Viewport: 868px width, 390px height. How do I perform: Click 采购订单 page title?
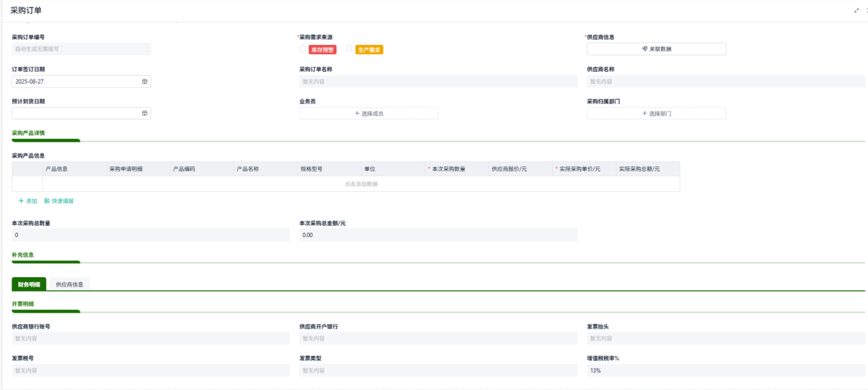pos(26,9)
